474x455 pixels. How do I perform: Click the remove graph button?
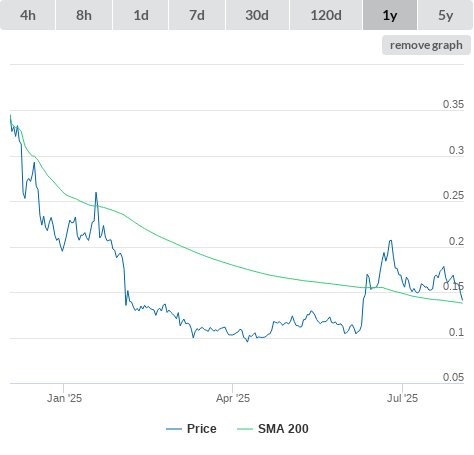(426, 45)
